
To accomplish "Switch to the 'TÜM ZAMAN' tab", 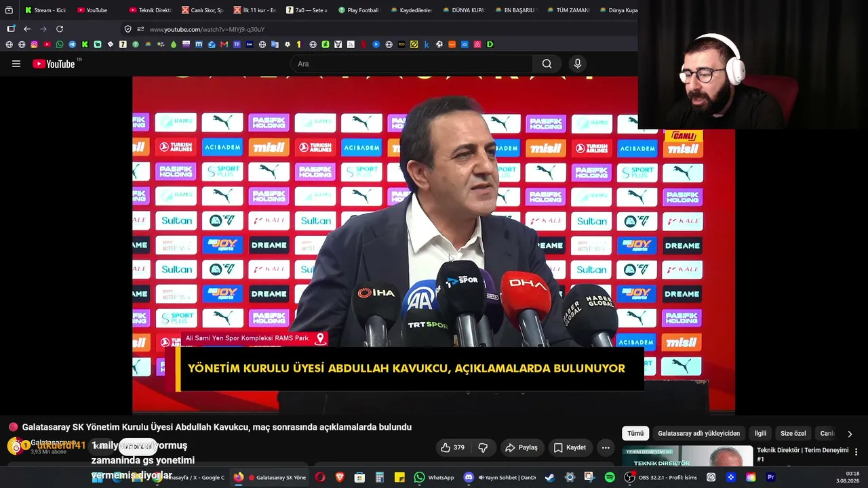I will click(x=568, y=10).
